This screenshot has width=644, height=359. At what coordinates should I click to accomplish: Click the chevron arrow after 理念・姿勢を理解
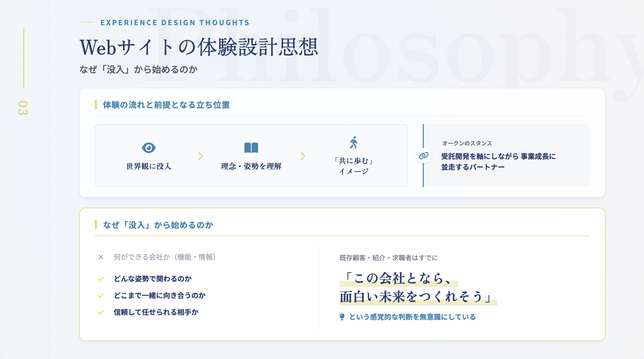click(303, 156)
